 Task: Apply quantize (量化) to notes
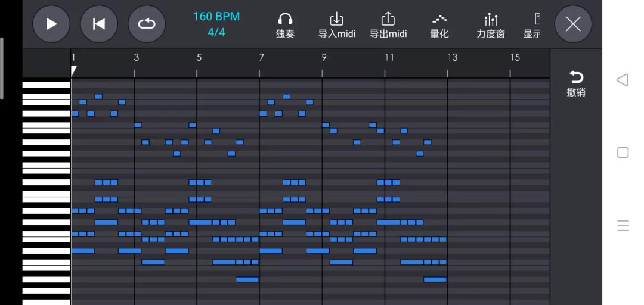(x=439, y=25)
